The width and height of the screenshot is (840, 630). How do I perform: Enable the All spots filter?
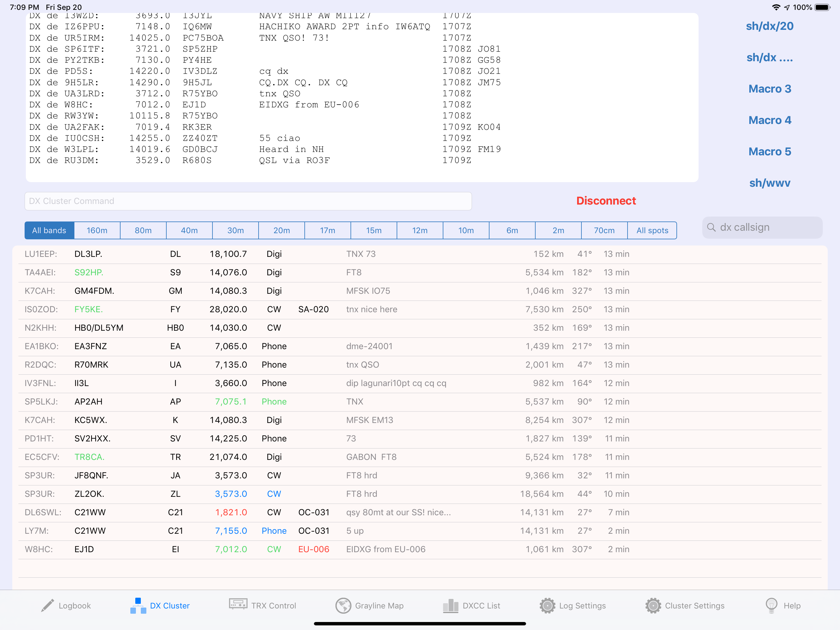point(652,230)
